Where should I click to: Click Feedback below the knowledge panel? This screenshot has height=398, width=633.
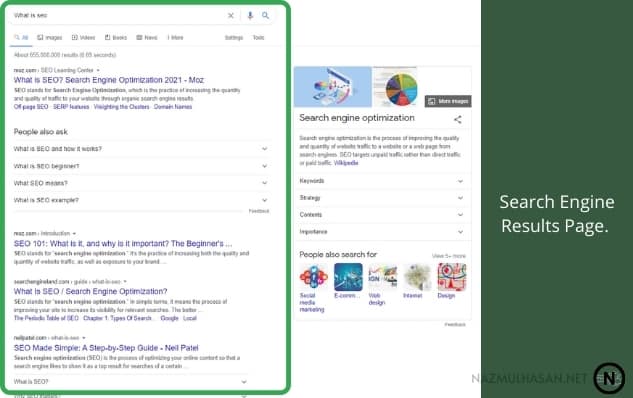point(455,325)
